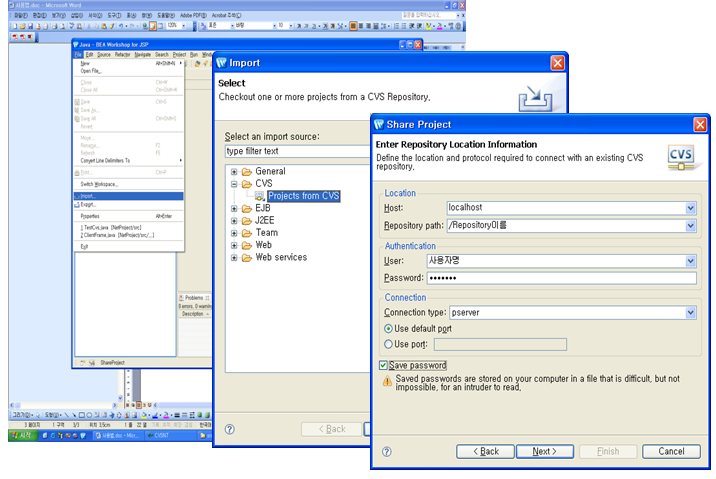Click the CVS logo icon in Share Project
This screenshot has height=479, width=716.
click(680, 157)
